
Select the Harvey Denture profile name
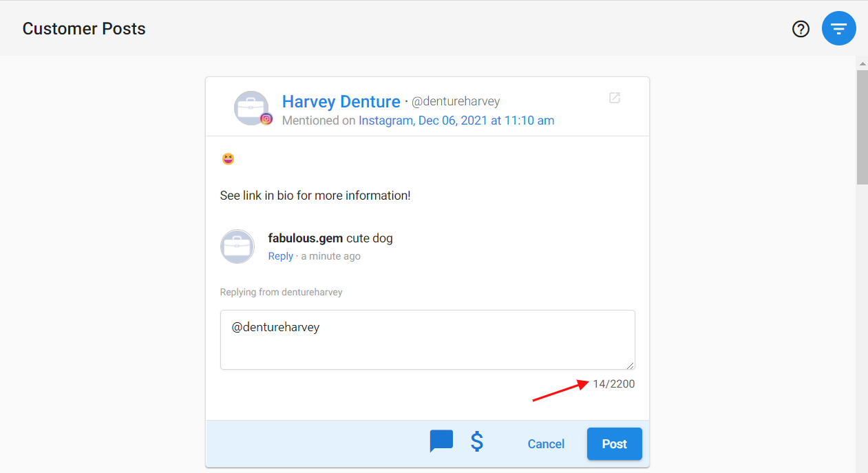341,101
